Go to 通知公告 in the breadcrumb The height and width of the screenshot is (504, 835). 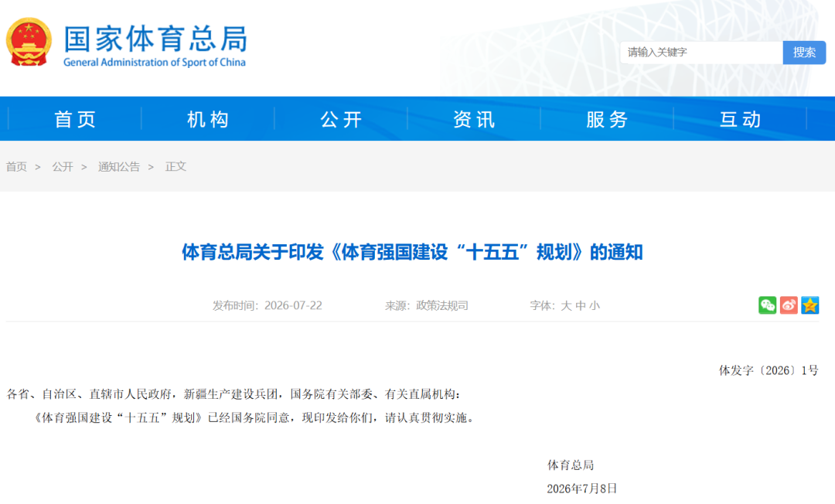119,166
